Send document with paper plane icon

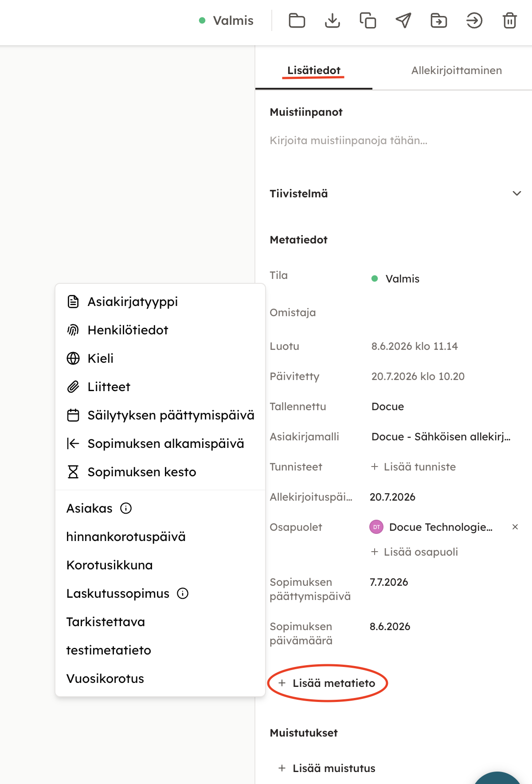pyautogui.click(x=403, y=20)
